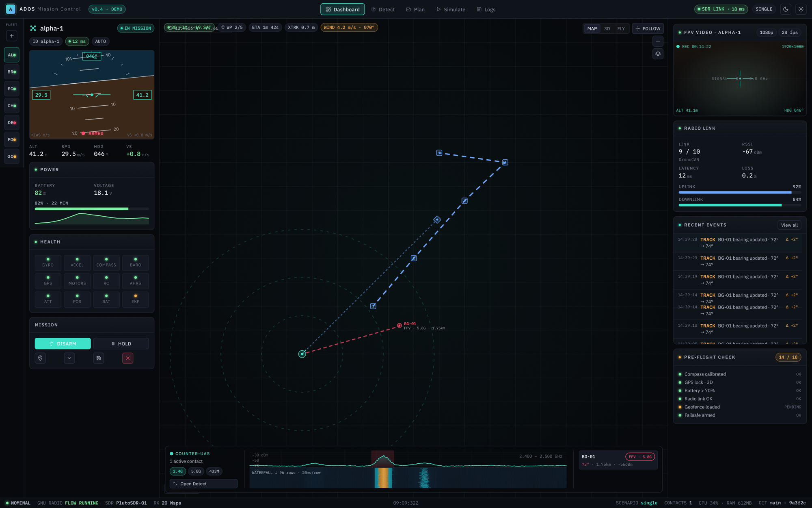Zoom out with the map minus button
Image resolution: width=812 pixels, height=508 pixels.
coord(658,41)
